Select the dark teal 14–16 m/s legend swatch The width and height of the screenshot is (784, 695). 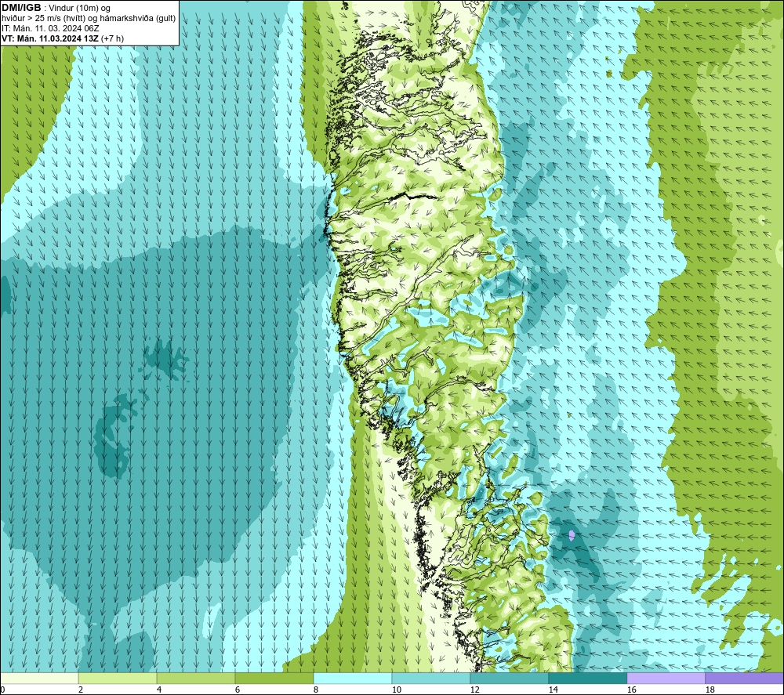[587, 679]
